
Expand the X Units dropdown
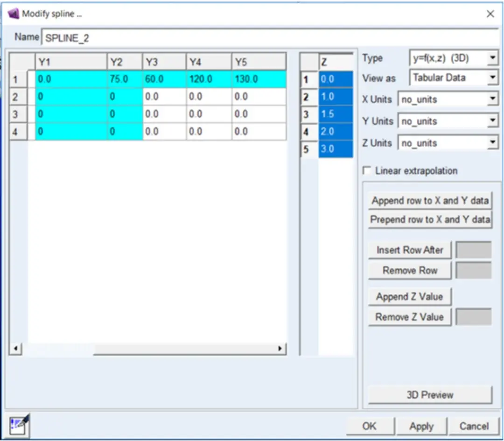[x=448, y=100]
